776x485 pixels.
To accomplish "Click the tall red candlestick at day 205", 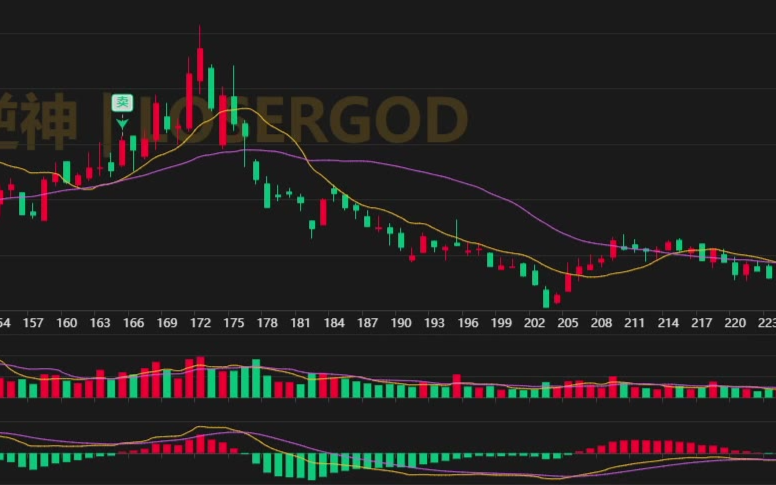I will (x=568, y=283).
